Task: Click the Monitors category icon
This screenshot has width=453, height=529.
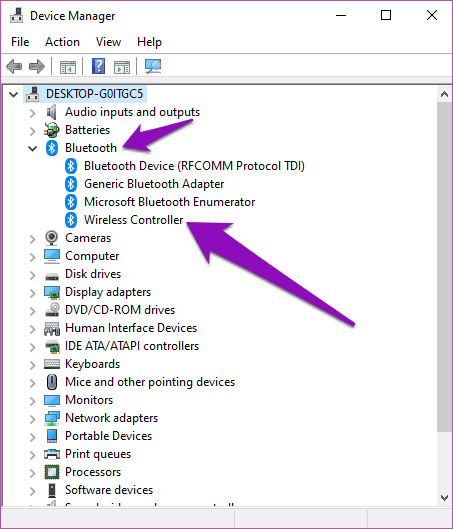Action: click(x=52, y=400)
